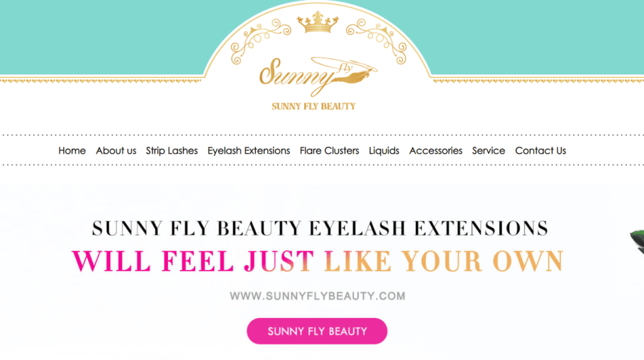Viewport: 644px width, 360px height.
Task: Open Eyelash Extensions category
Action: point(248,150)
